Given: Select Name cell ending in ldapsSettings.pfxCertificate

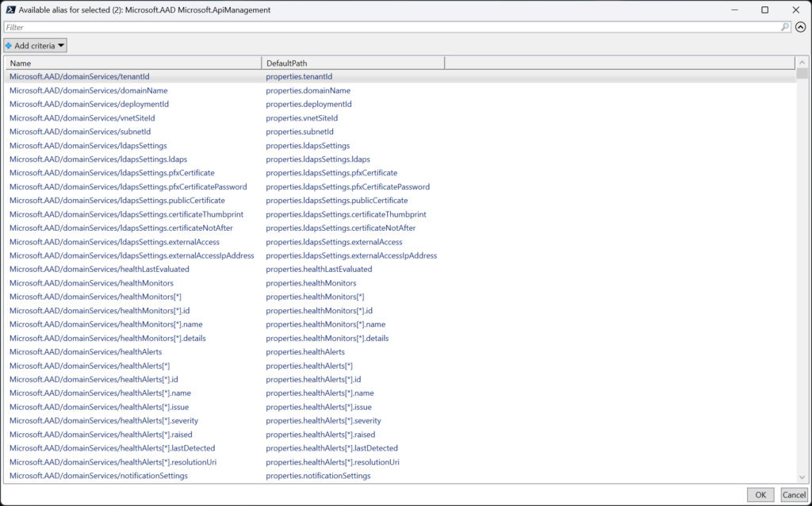Looking at the screenshot, I should point(112,173).
